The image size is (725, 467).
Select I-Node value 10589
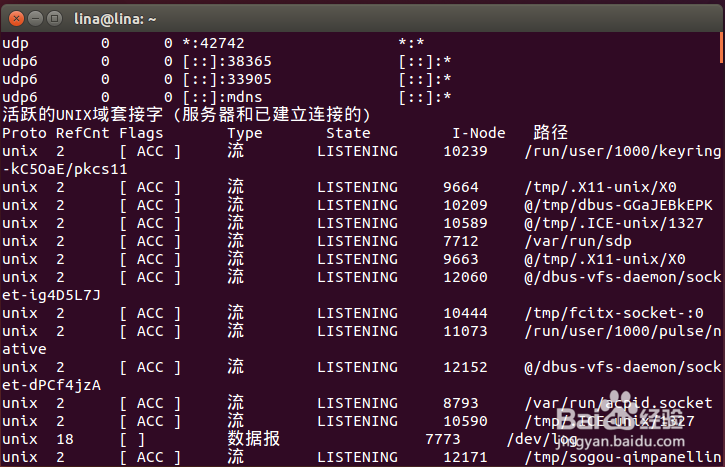465,223
